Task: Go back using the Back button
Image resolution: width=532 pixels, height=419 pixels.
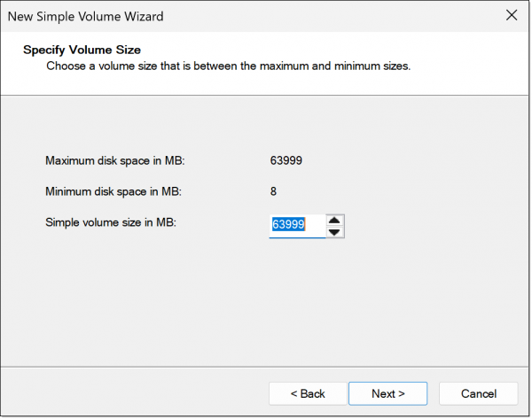Action: [x=308, y=393]
